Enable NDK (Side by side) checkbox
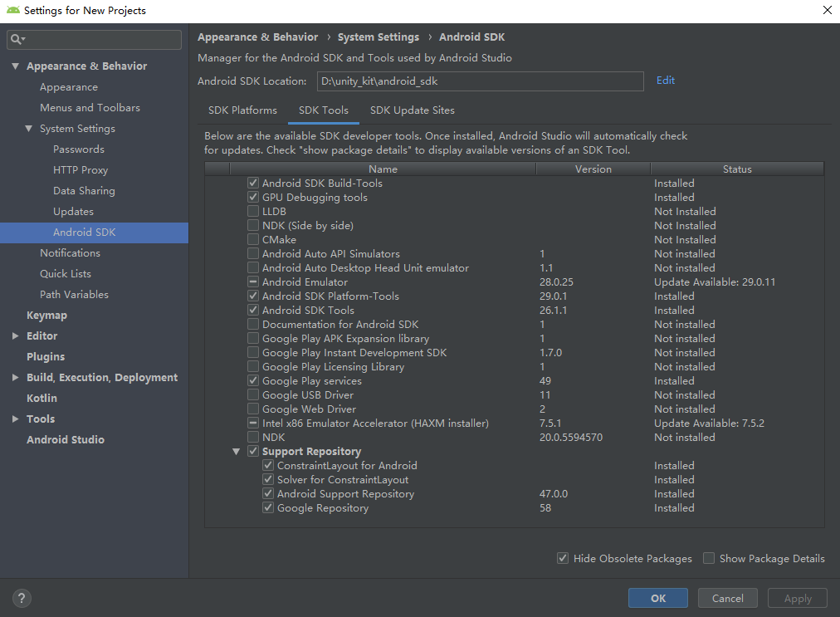 pyautogui.click(x=253, y=225)
